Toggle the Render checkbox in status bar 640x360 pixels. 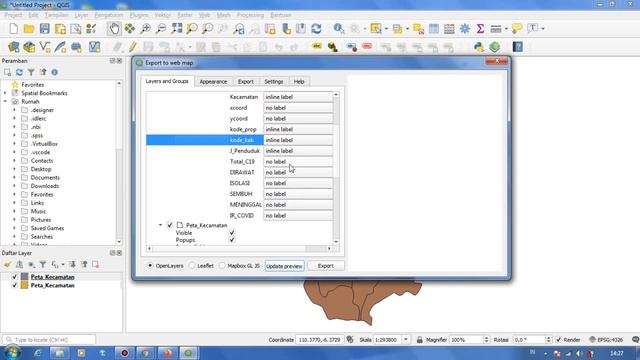pyautogui.click(x=559, y=340)
